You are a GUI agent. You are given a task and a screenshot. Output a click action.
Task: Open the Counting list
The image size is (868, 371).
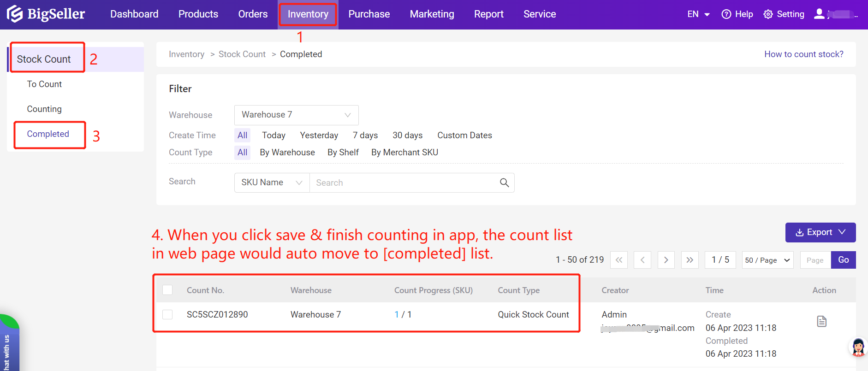[x=44, y=109]
